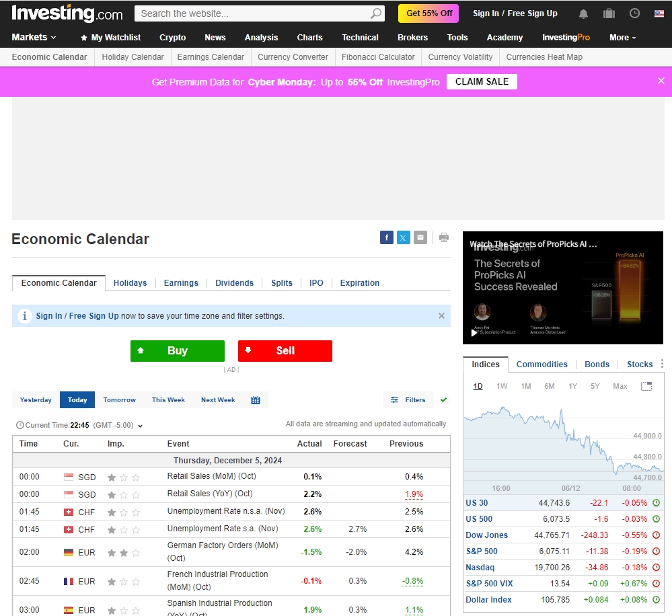672x616 pixels.
Task: Share calendar via email icon
Action: click(420, 237)
